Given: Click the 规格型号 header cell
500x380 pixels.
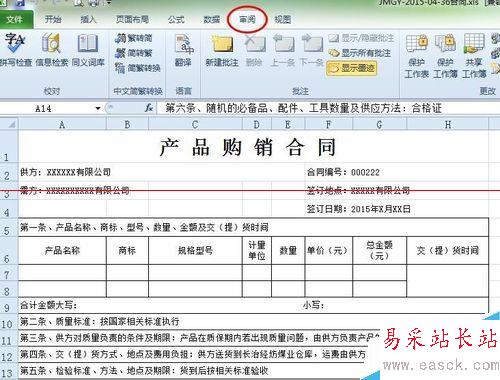Looking at the screenshot, I should 195,250.
